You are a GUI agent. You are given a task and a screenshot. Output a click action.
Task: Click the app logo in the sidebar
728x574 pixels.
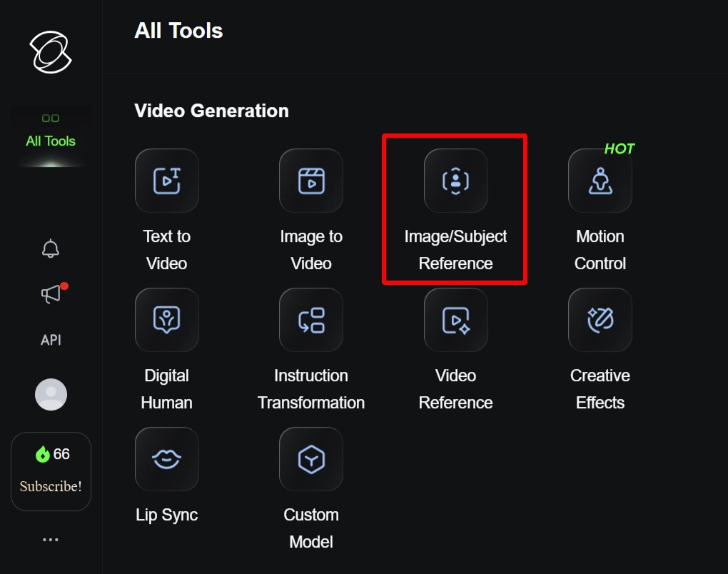51,52
